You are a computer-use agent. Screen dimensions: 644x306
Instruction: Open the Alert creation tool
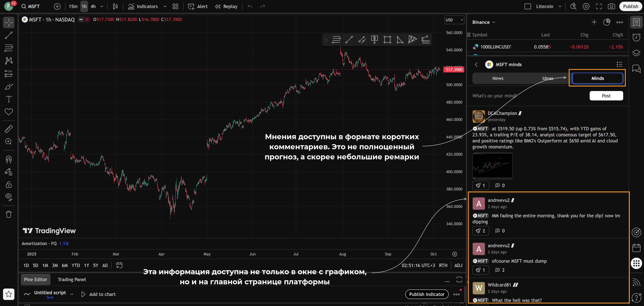pyautogui.click(x=198, y=7)
